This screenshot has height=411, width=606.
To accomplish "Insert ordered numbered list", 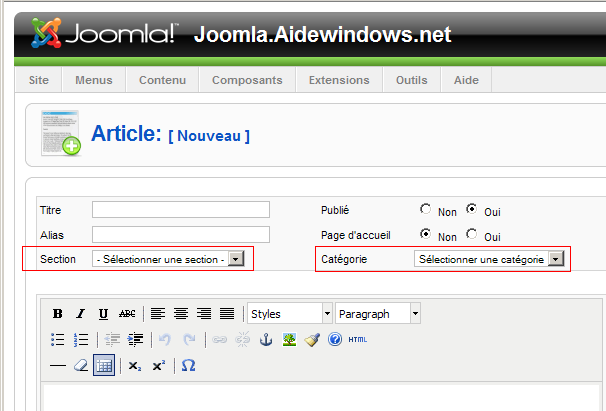I will tap(81, 339).
